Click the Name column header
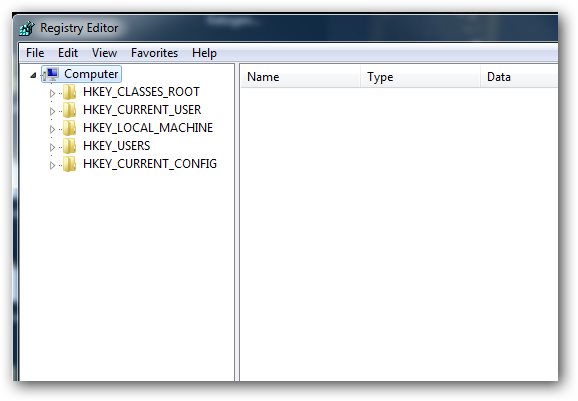This screenshot has height=401, width=578. [300, 77]
